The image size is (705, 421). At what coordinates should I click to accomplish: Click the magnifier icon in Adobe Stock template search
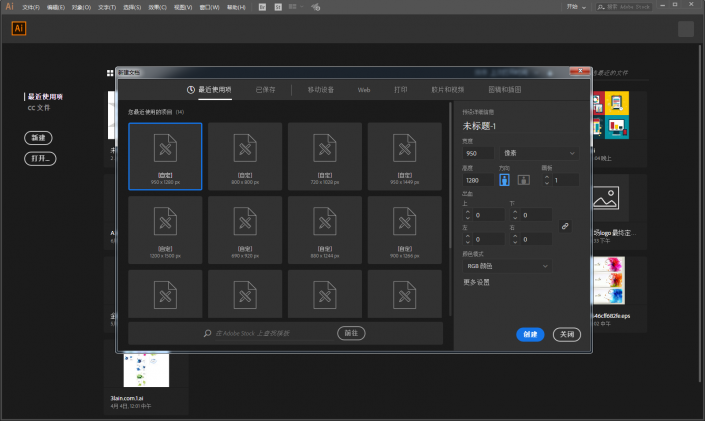point(207,333)
